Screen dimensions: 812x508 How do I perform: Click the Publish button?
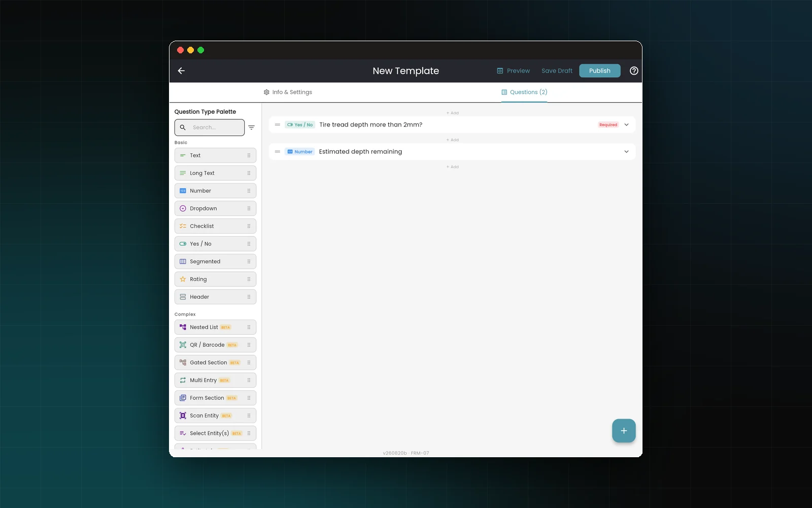point(600,71)
